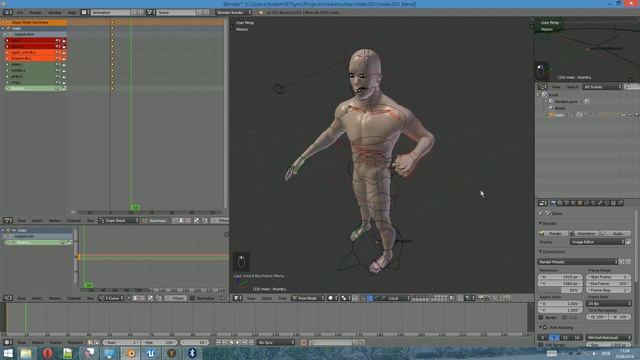This screenshot has height=360, width=640.
Task: Switch to the World properties tab icon
Action: click(573, 203)
